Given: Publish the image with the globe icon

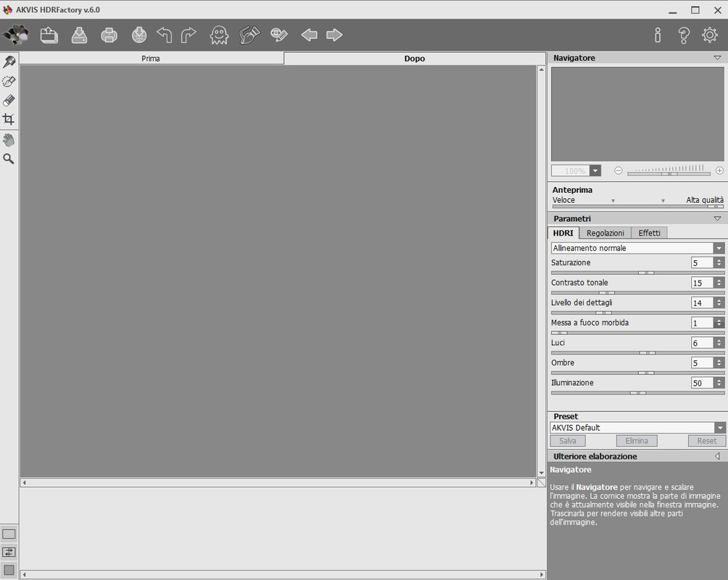Looking at the screenshot, I should 139,35.
